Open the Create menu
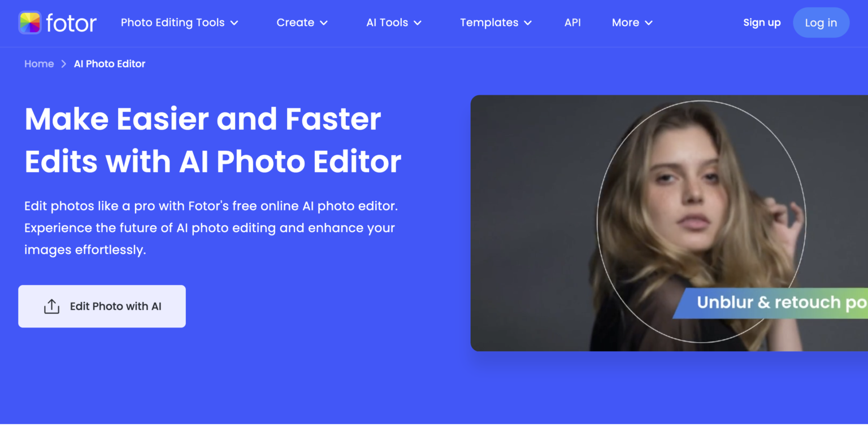 tap(295, 23)
